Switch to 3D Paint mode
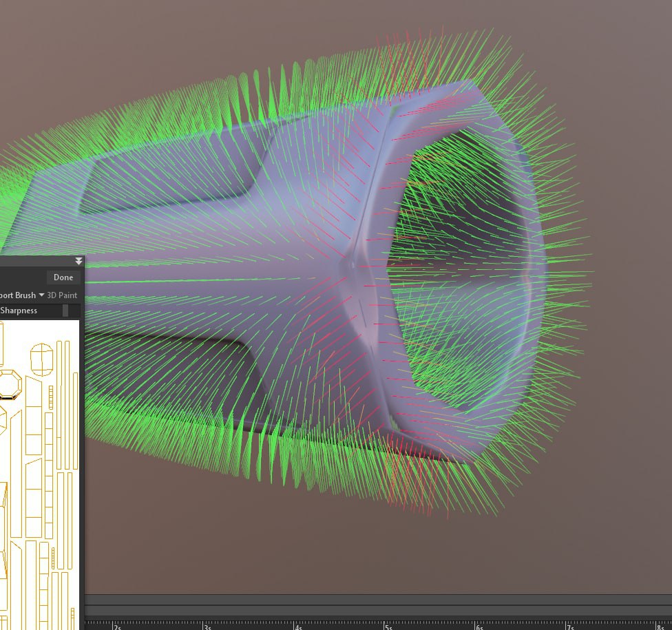Viewport: 672px width, 630px height. tap(62, 295)
